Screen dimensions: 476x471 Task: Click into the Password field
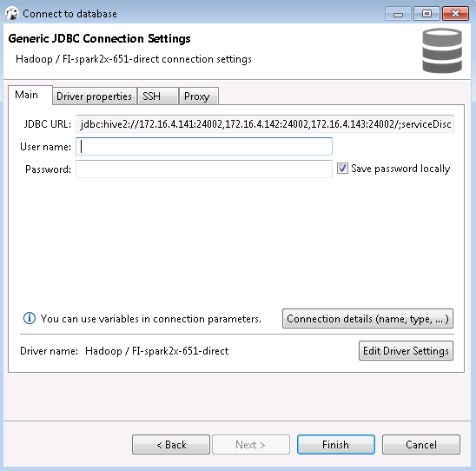204,169
